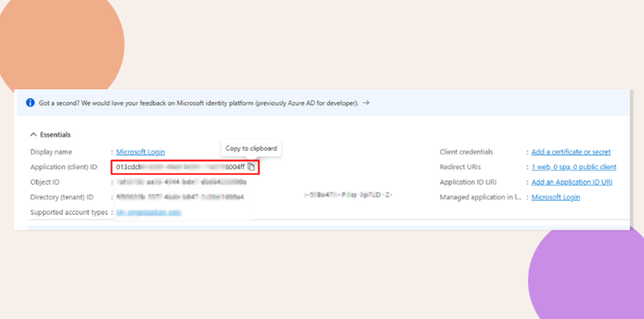Click the Object ID label

pyautogui.click(x=45, y=182)
